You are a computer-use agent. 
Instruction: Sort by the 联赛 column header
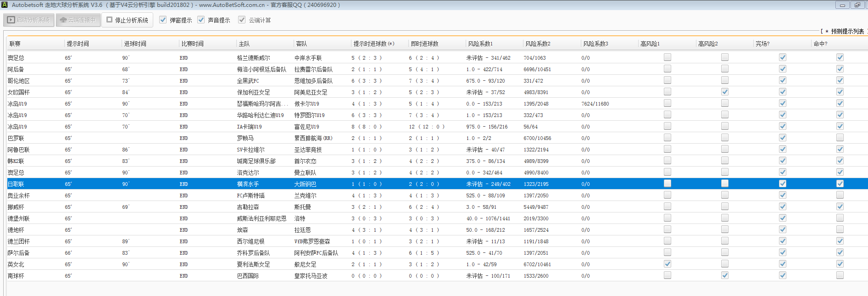click(x=15, y=44)
